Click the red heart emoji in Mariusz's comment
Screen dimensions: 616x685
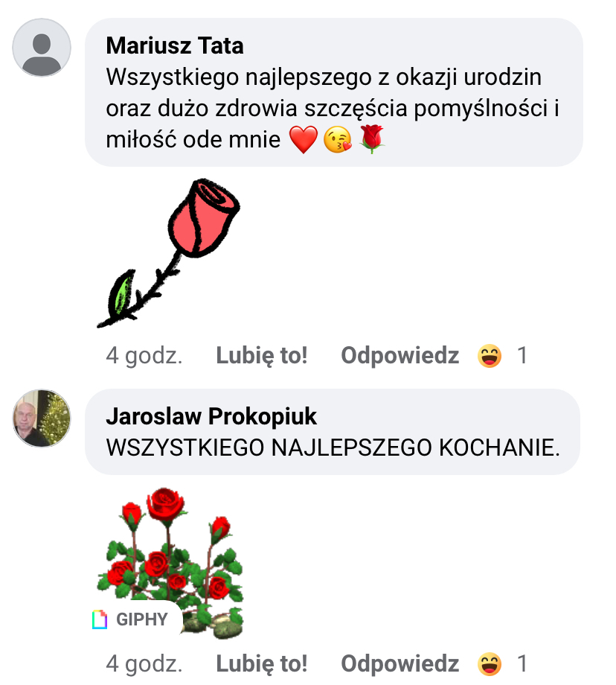pyautogui.click(x=303, y=140)
